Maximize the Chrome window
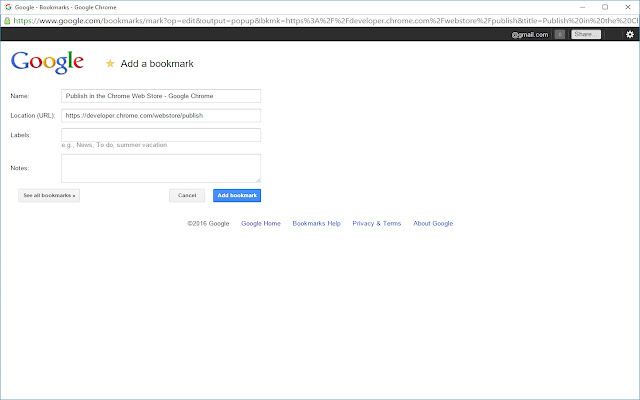 [x=605, y=7]
